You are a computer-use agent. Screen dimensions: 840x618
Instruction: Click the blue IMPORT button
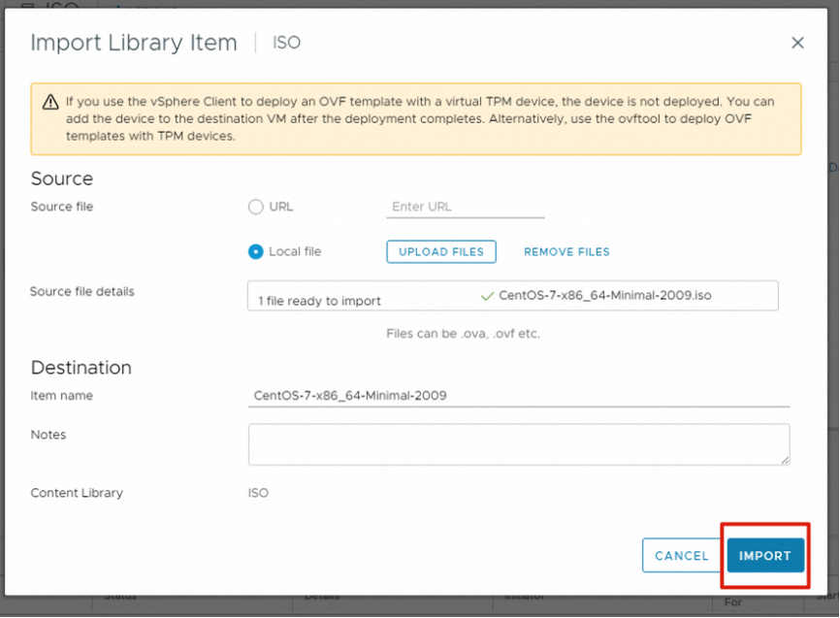[765, 556]
